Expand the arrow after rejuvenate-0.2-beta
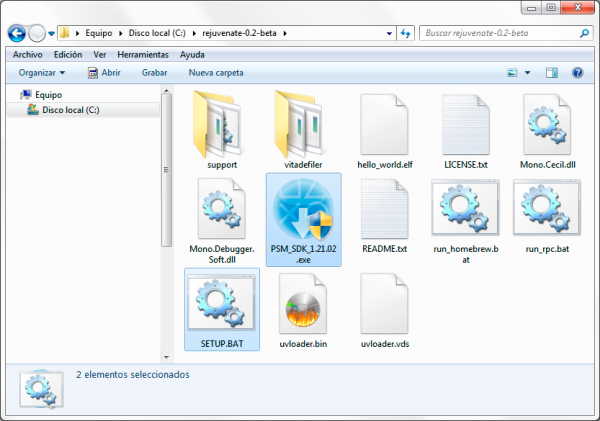600x421 pixels. tap(285, 33)
